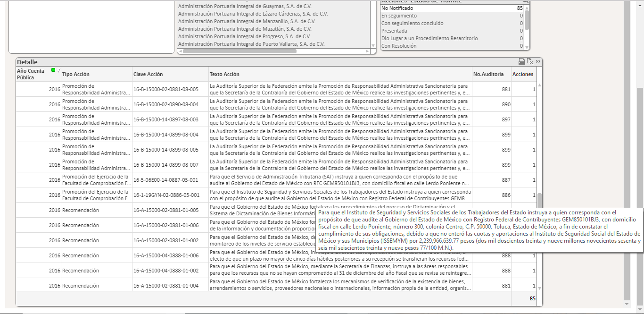Image resolution: width=644 pixels, height=314 pixels.
Task: Open the Detalle panel's double-chevron menu
Action: click(x=538, y=61)
